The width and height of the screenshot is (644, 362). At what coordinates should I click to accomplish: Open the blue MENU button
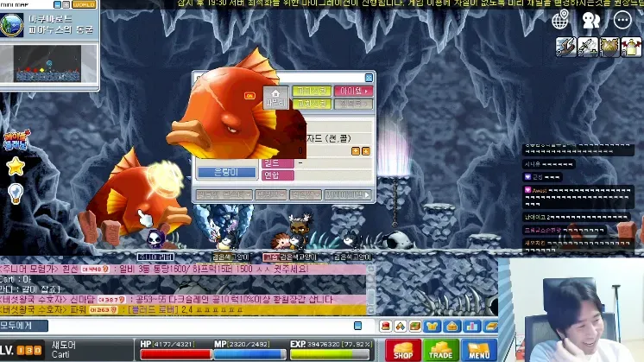[479, 351]
